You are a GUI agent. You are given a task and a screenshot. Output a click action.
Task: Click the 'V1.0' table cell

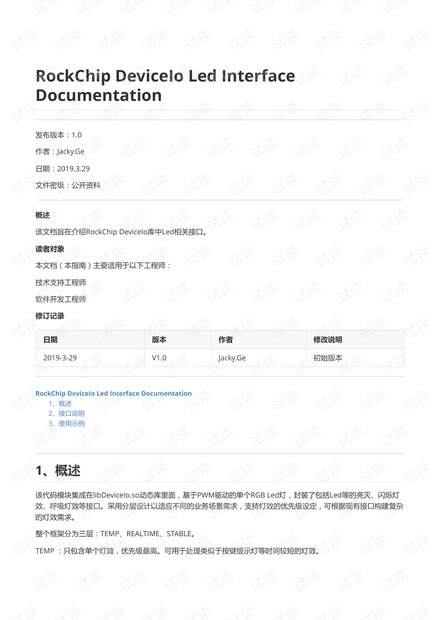pos(178,358)
